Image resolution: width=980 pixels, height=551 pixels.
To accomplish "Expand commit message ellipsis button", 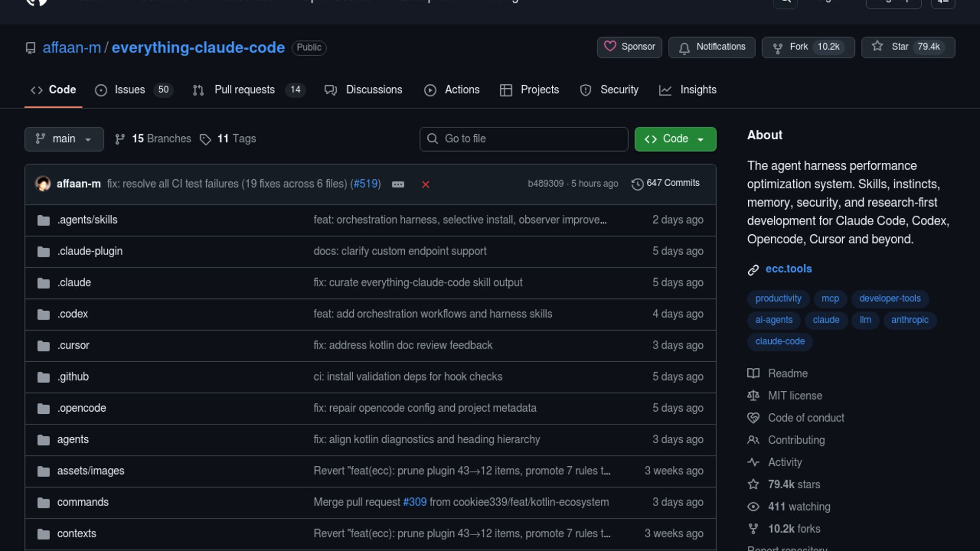I will click(398, 184).
